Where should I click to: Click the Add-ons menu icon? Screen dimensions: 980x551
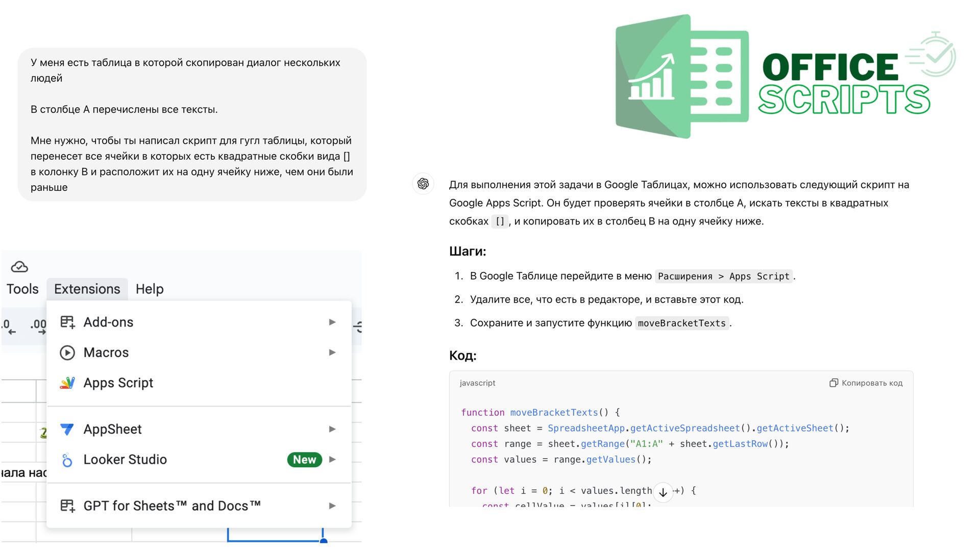point(67,322)
